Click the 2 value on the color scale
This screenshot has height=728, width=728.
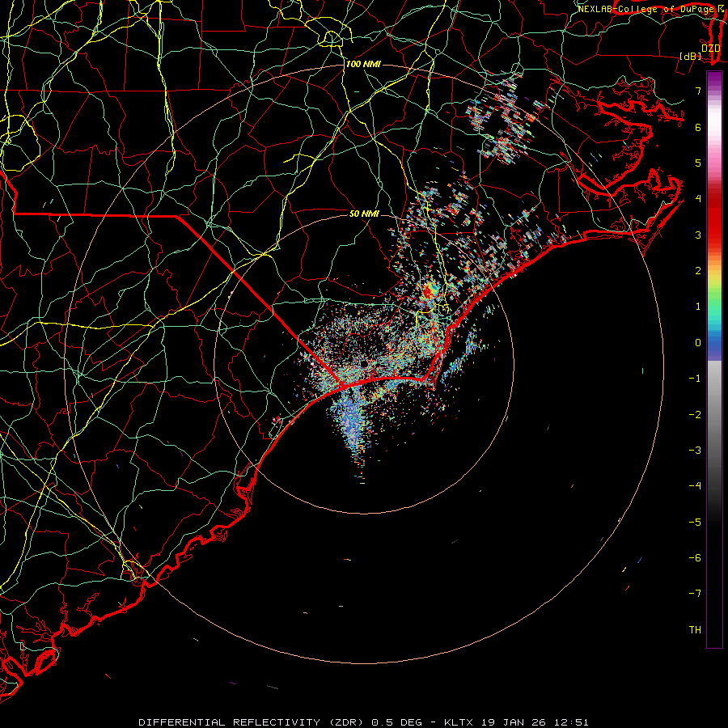coord(698,271)
